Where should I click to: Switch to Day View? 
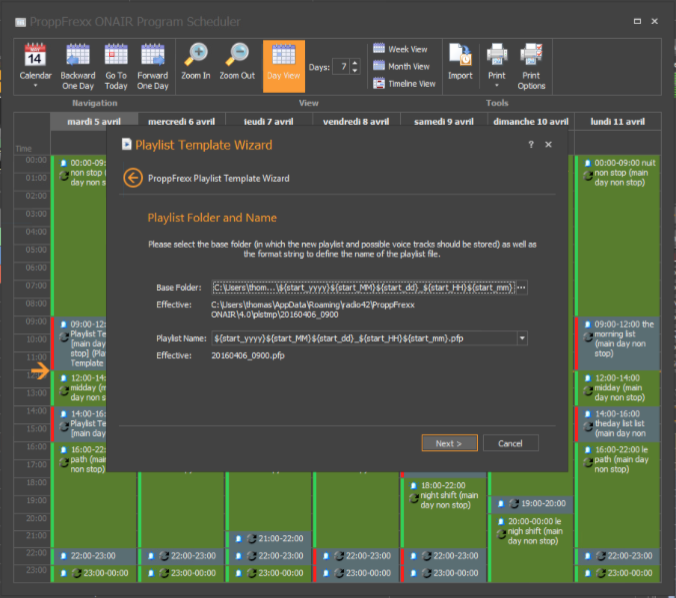click(x=284, y=66)
